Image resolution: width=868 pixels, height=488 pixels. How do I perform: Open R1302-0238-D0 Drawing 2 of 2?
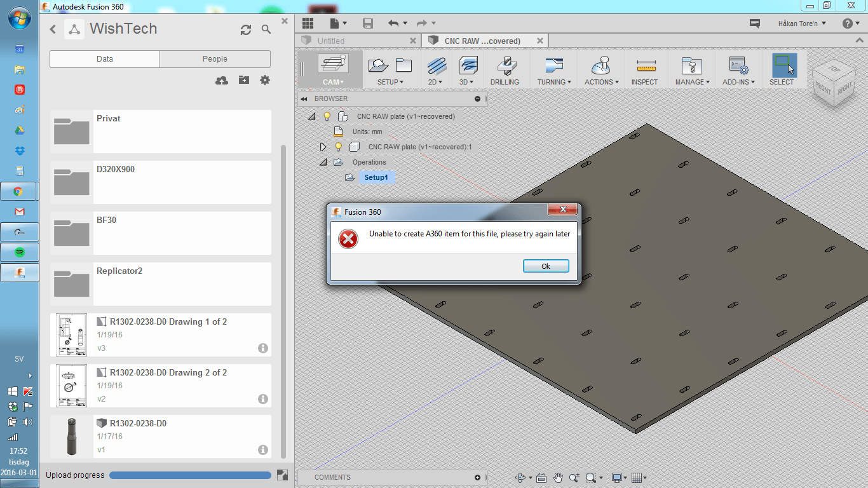point(161,386)
